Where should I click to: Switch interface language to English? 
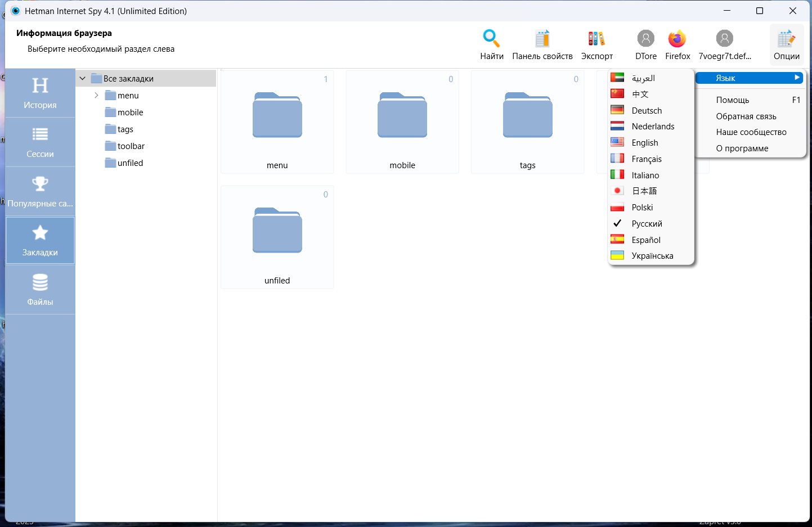click(644, 143)
